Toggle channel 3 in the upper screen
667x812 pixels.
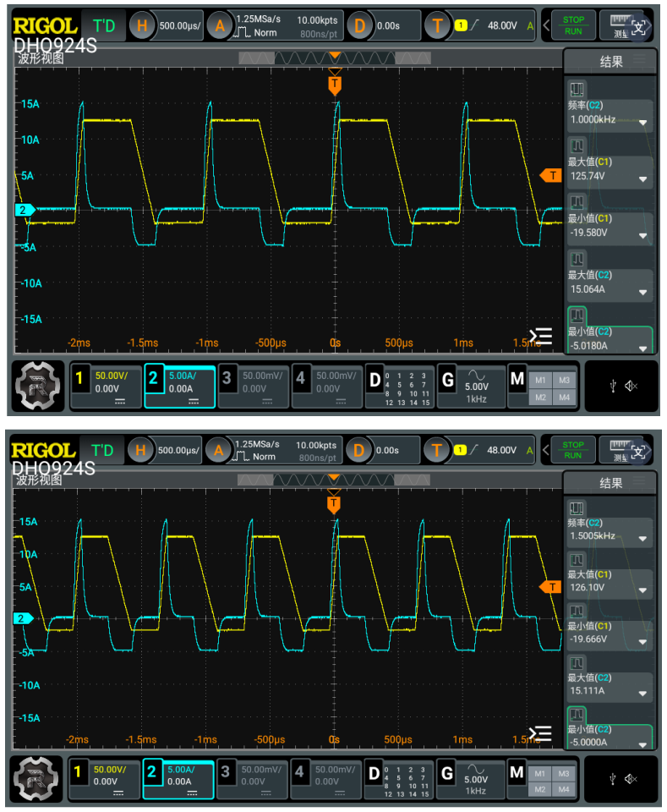coord(253,386)
